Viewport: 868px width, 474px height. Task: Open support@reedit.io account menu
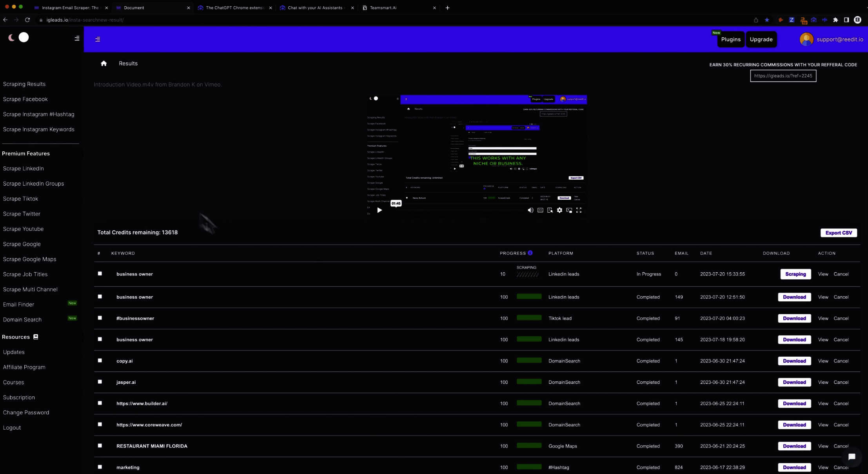[831, 39]
